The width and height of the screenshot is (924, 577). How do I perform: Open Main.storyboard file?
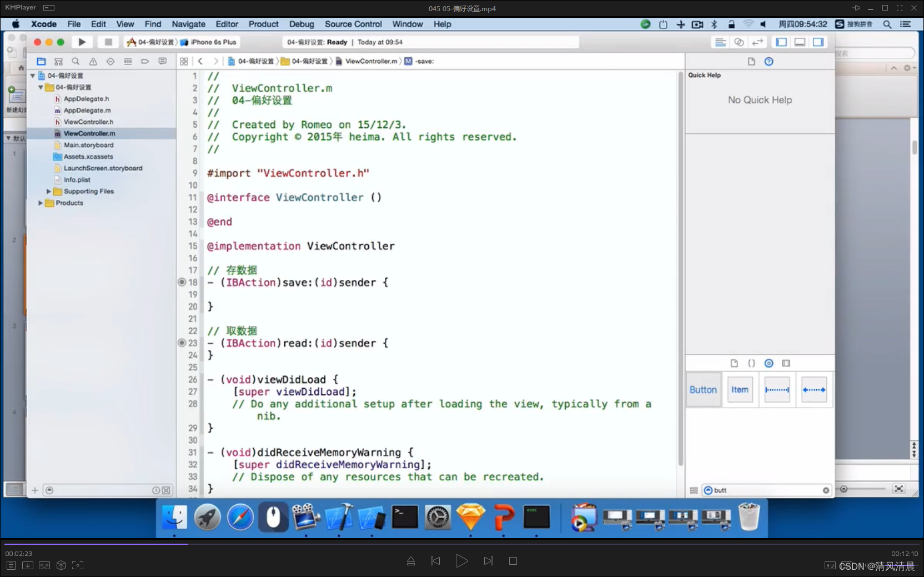(x=88, y=145)
